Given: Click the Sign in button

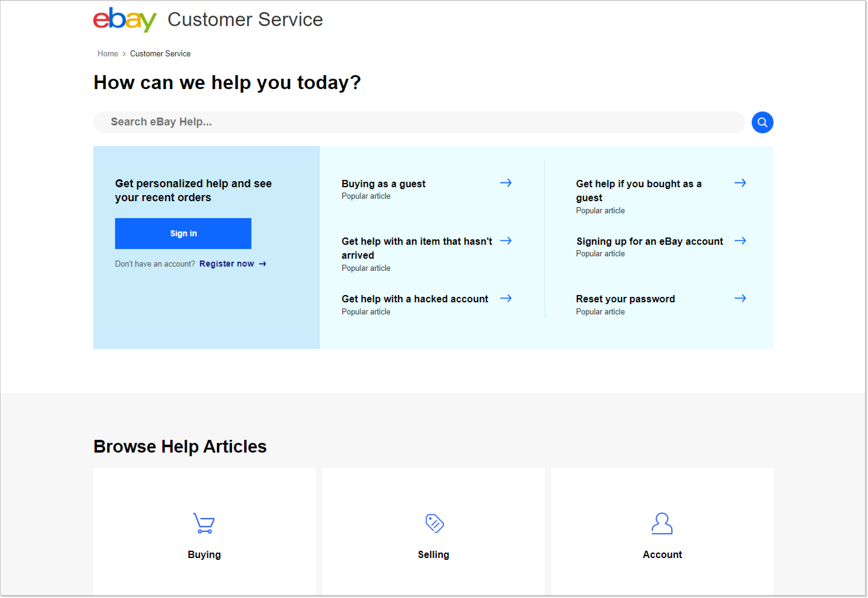Looking at the screenshot, I should click(183, 233).
